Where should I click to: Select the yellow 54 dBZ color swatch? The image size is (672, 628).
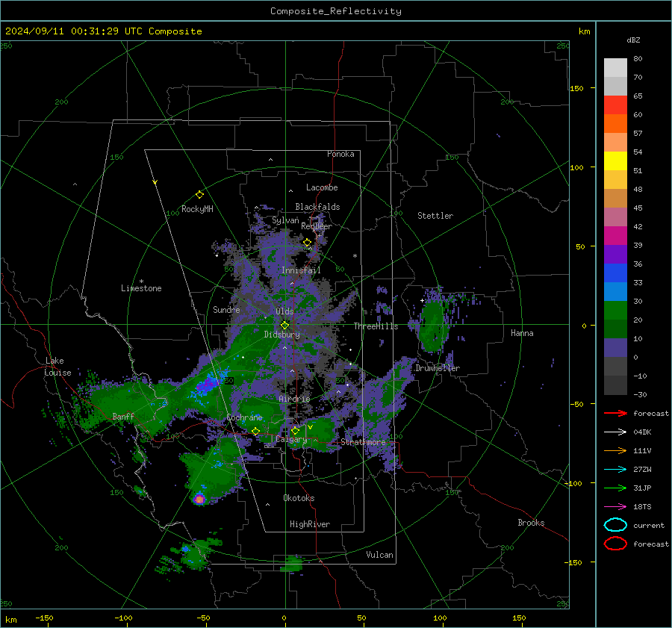coord(615,161)
